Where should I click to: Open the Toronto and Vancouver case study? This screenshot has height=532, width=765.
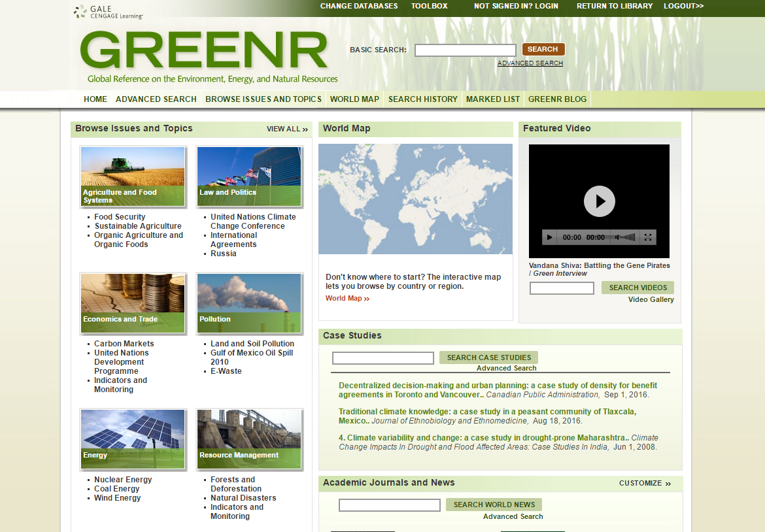point(498,390)
